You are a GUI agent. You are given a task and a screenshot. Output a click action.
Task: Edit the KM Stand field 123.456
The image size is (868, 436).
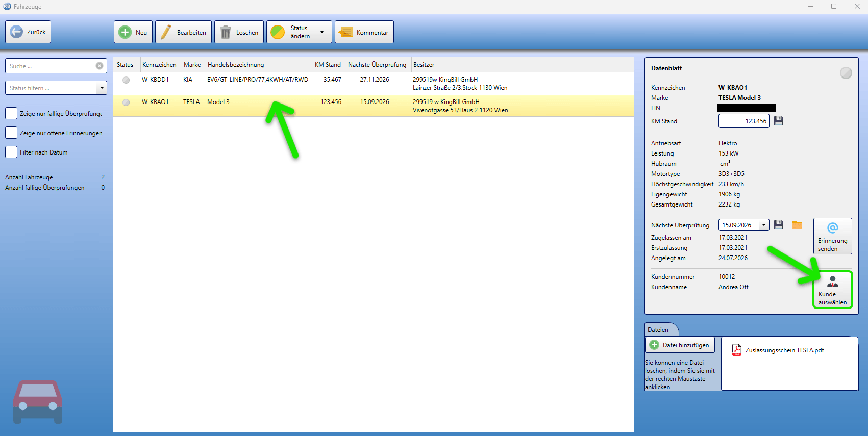pos(743,121)
